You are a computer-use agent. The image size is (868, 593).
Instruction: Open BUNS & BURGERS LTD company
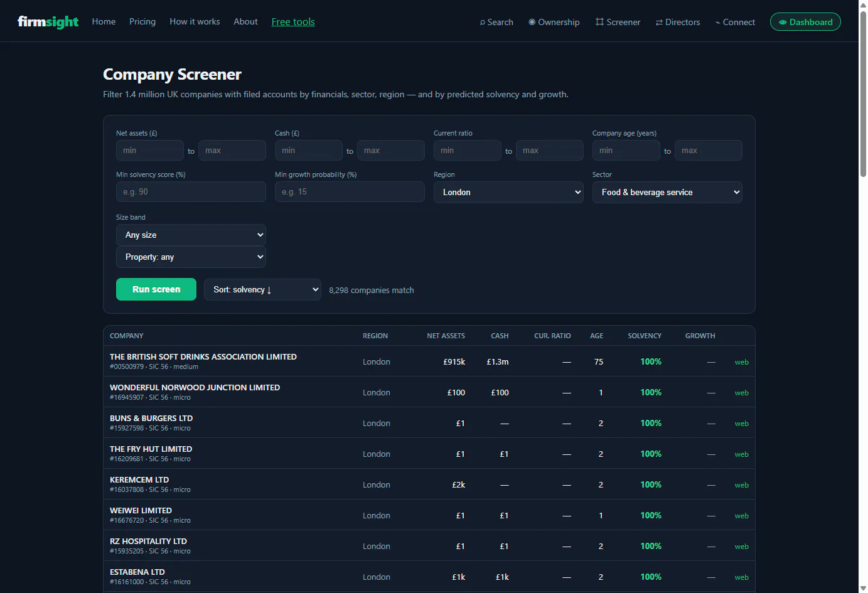(151, 418)
